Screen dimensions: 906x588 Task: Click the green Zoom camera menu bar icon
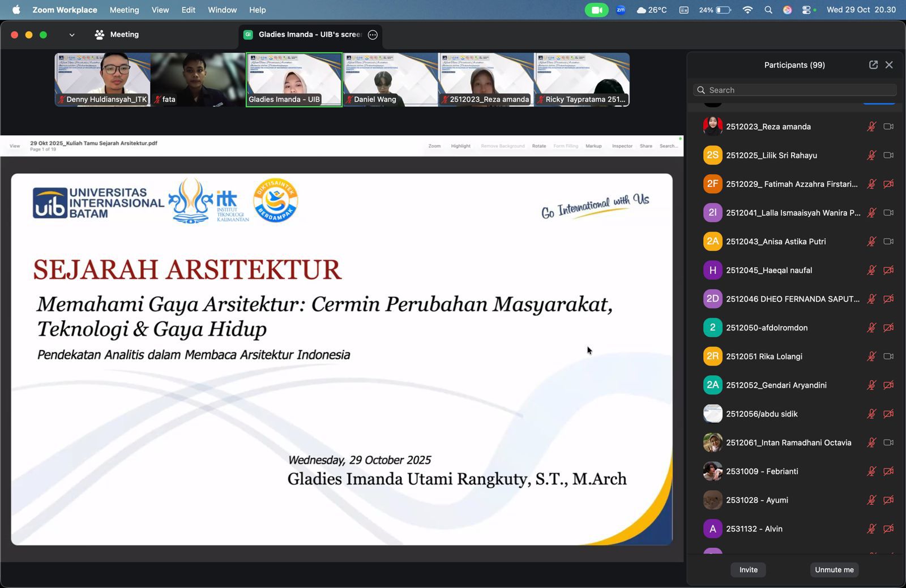(596, 10)
